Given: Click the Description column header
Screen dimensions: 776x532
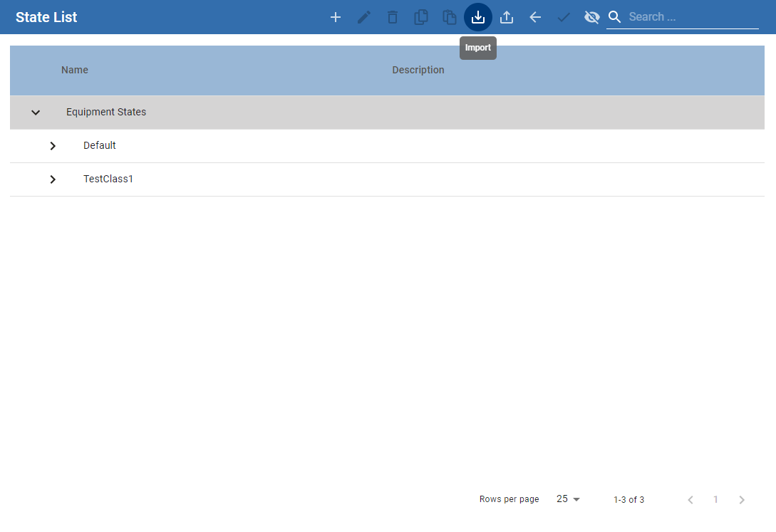Looking at the screenshot, I should pyautogui.click(x=418, y=70).
